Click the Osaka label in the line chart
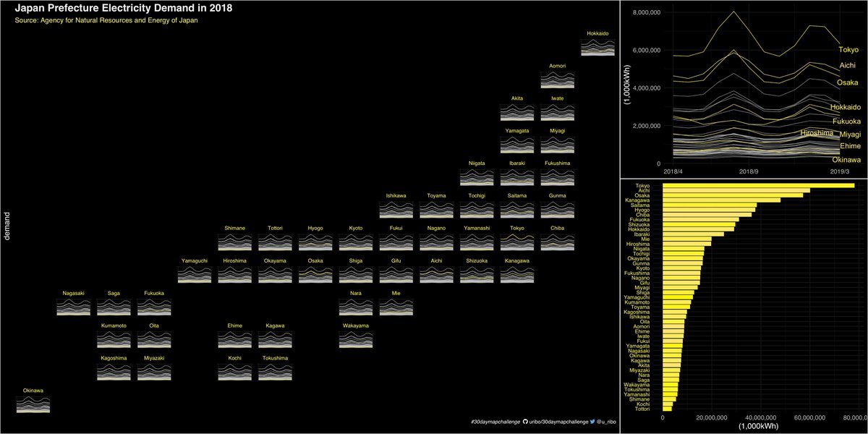 pyautogui.click(x=847, y=82)
